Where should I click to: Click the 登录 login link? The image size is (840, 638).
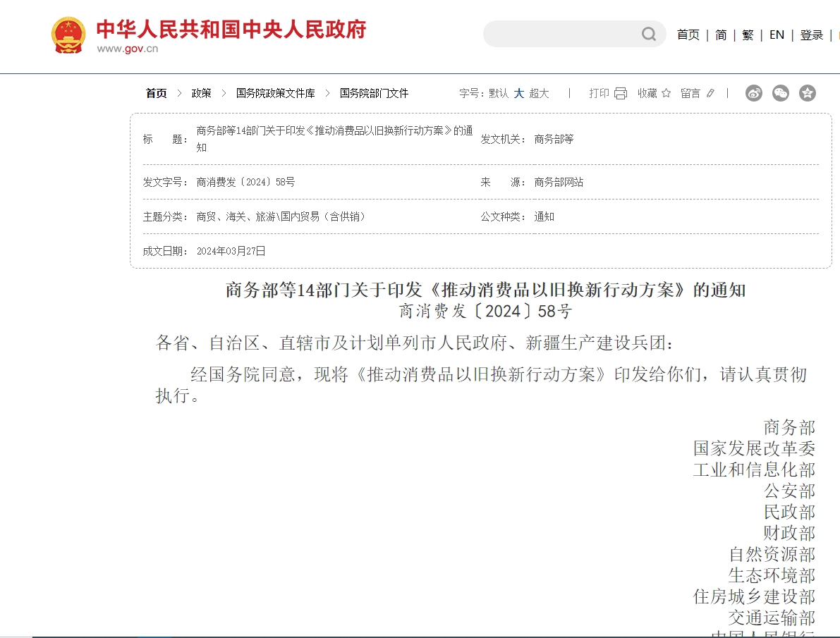point(812,35)
